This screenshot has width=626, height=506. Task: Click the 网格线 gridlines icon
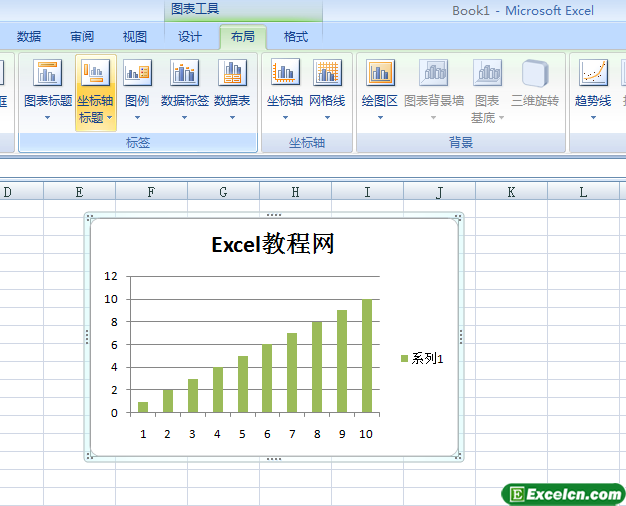pyautogui.click(x=327, y=72)
